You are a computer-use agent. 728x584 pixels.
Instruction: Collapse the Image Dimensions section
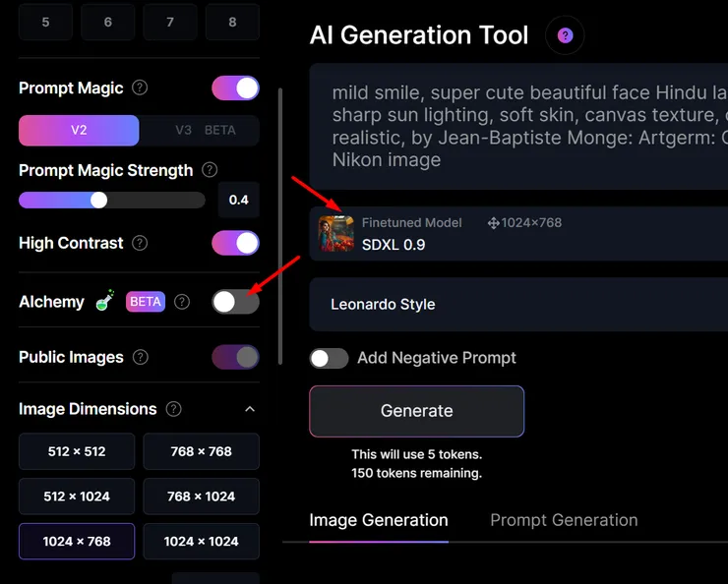tap(250, 409)
